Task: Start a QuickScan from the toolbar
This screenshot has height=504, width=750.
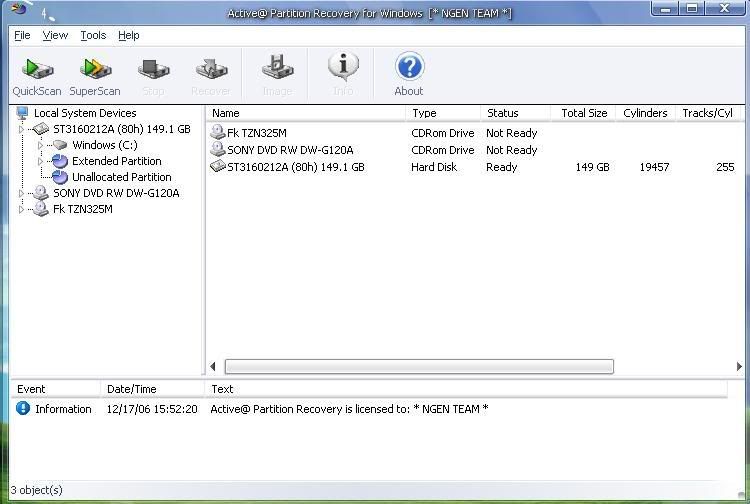Action: (37, 77)
